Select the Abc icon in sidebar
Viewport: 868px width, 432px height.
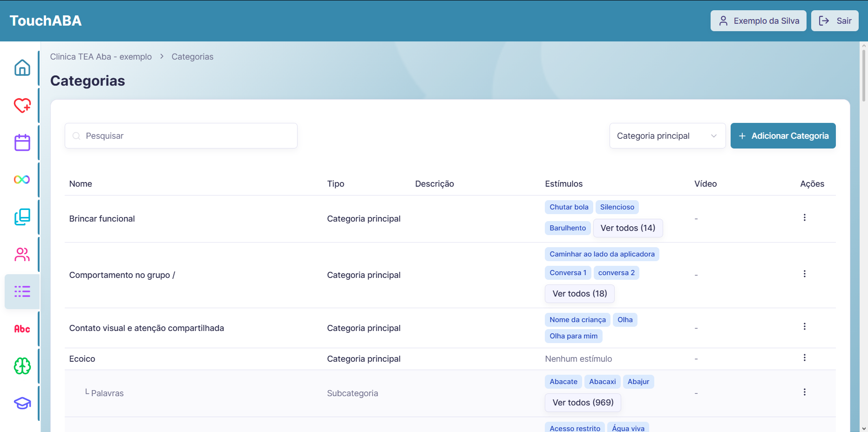pos(22,329)
